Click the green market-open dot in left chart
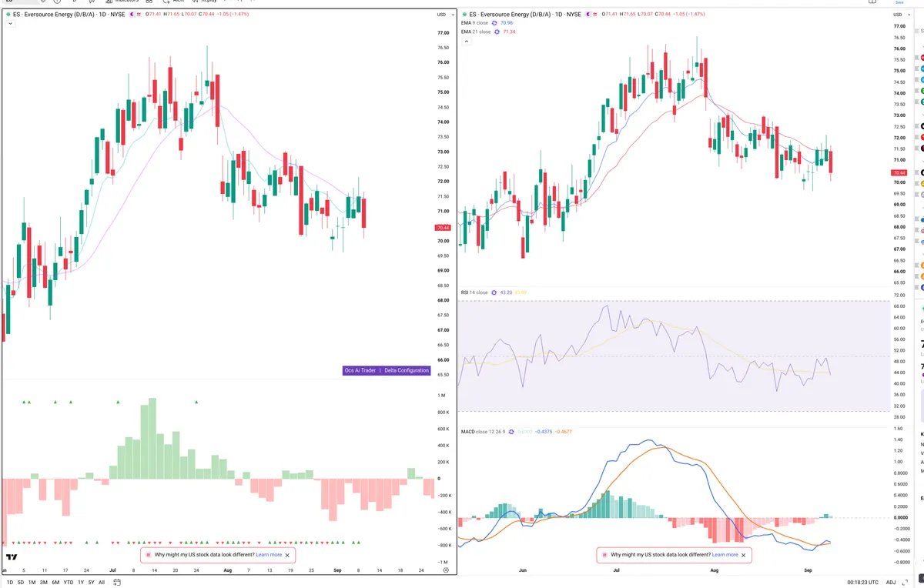The image size is (924, 588). click(8, 15)
